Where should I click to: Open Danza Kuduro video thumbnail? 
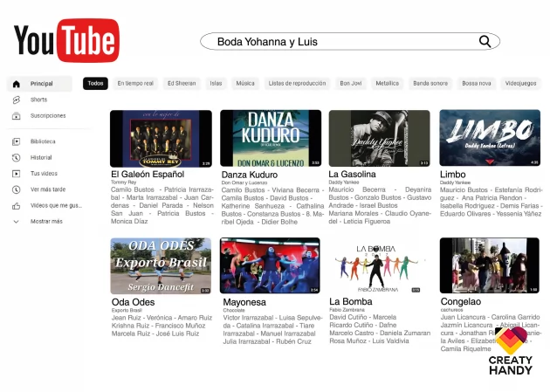pos(271,138)
